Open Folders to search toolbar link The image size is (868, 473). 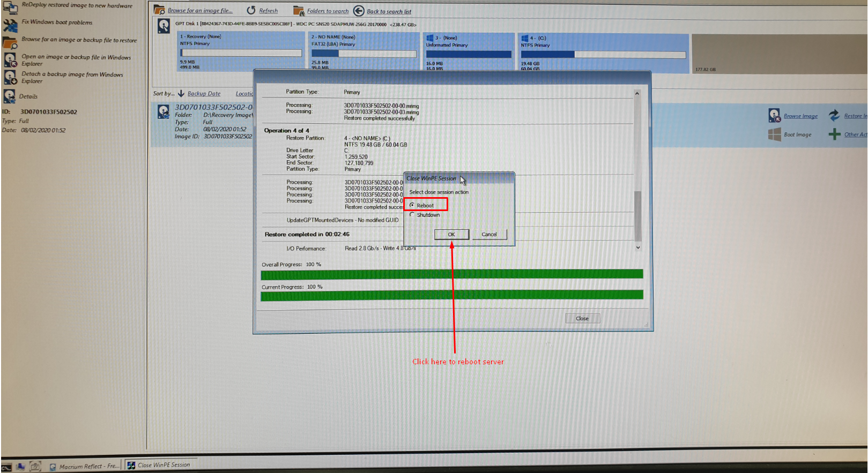pos(328,11)
